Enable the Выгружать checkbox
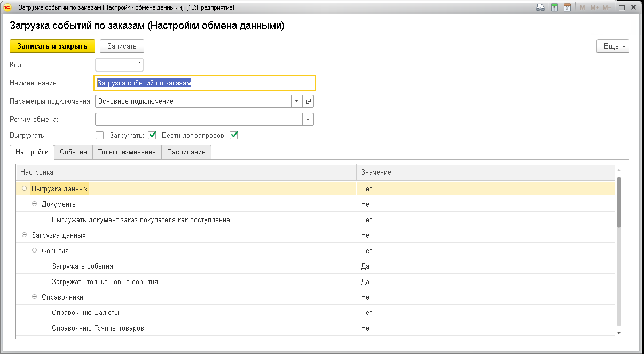644x354 pixels. point(99,135)
